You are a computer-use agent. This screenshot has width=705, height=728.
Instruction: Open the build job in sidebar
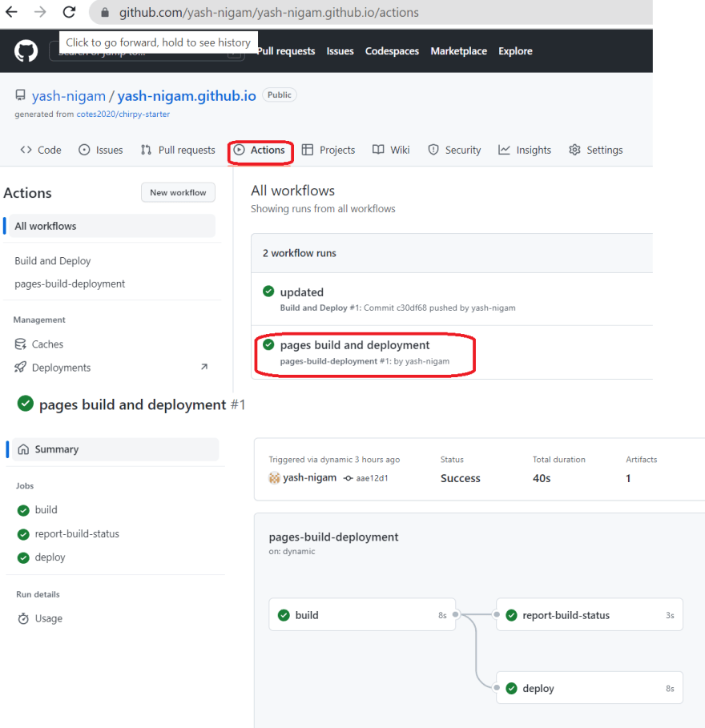[x=46, y=510]
